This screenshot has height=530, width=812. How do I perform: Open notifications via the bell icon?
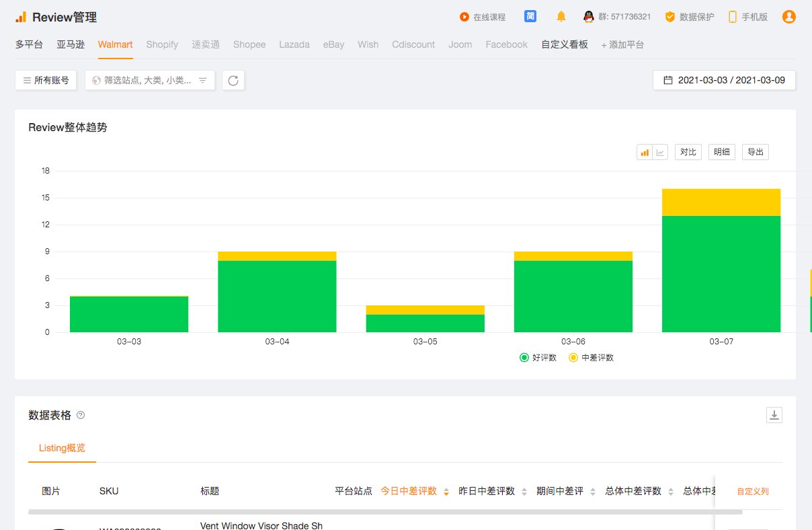(x=561, y=17)
